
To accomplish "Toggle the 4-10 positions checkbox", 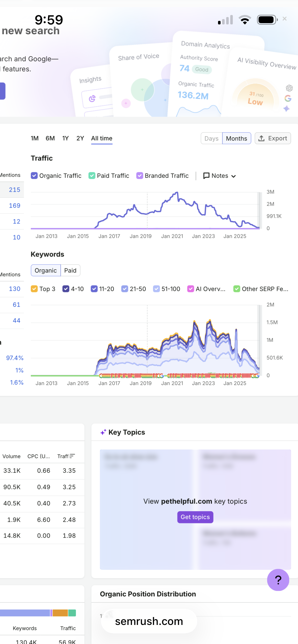I will (66, 289).
